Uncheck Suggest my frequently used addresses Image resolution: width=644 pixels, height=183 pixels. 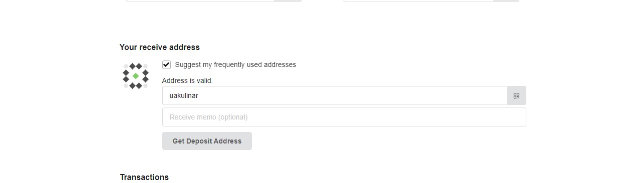(167, 64)
